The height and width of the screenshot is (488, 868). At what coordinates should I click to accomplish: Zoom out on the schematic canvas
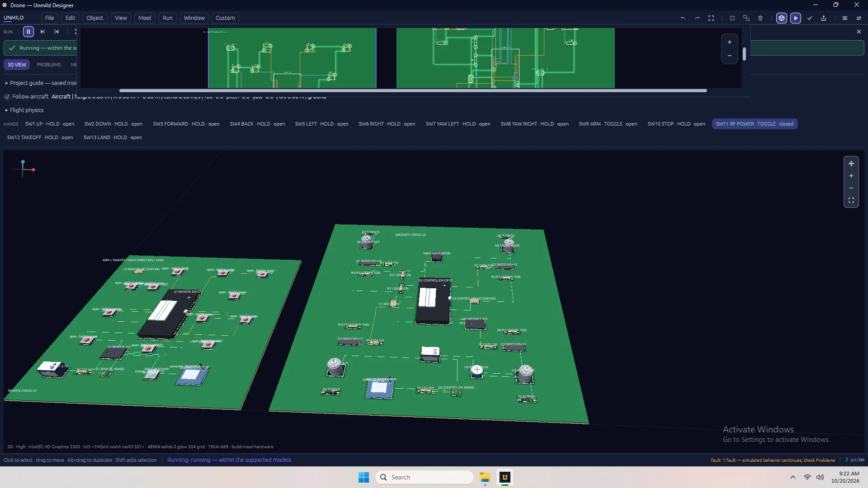point(730,56)
